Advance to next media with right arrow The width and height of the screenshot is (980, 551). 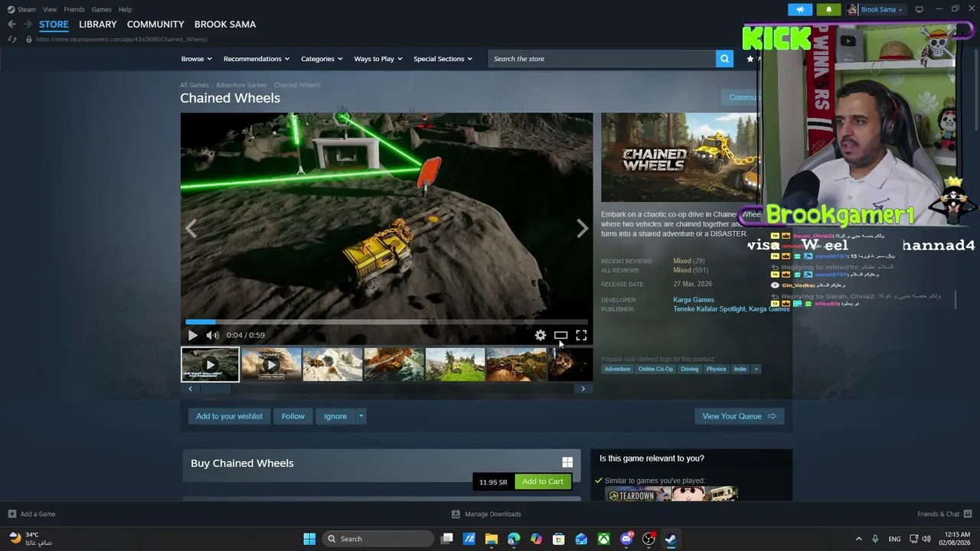point(583,228)
